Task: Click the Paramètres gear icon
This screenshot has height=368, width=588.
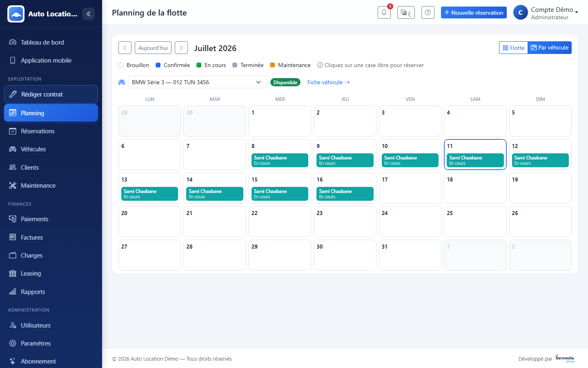Action: tap(13, 343)
